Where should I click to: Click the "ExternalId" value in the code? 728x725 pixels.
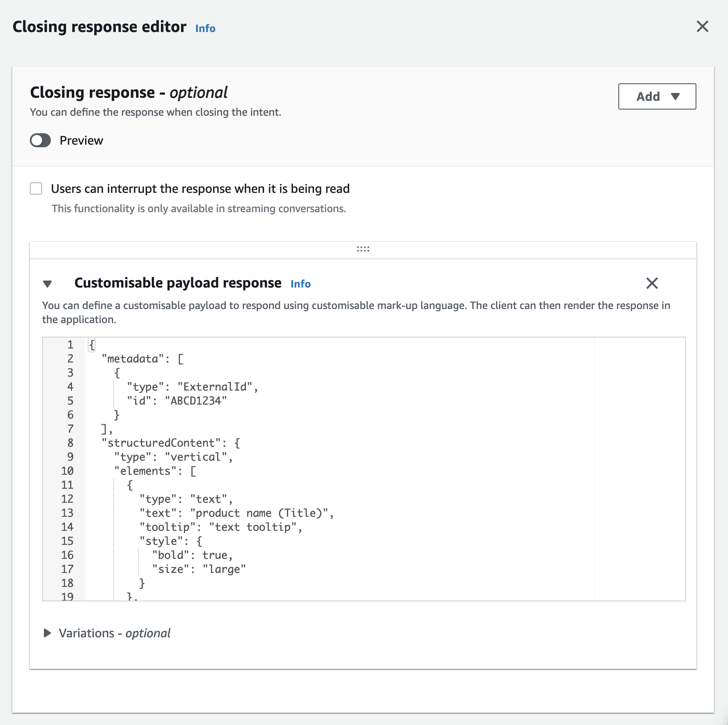pos(215,387)
